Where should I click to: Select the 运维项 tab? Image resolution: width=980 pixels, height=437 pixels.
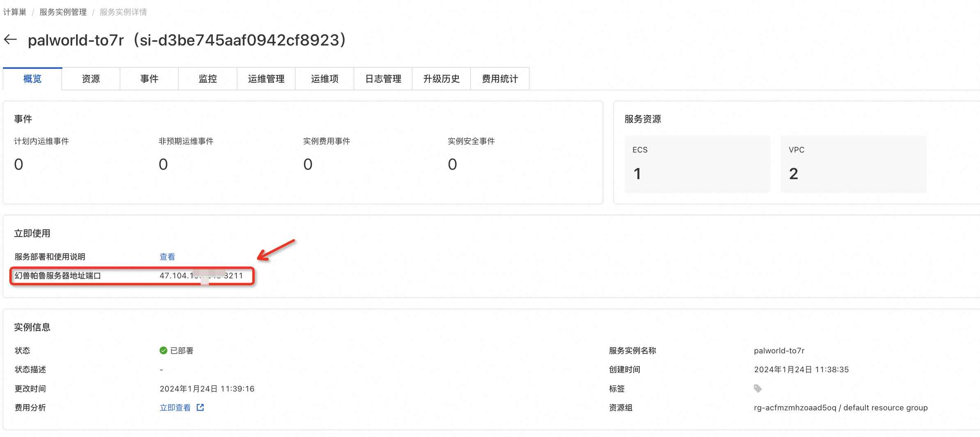[324, 79]
